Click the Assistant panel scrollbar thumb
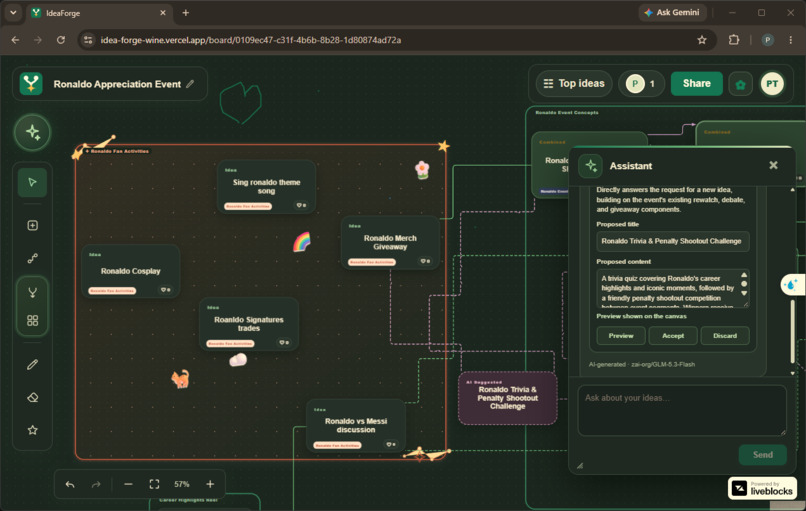Image resolution: width=806 pixels, height=511 pixels. pos(792,332)
